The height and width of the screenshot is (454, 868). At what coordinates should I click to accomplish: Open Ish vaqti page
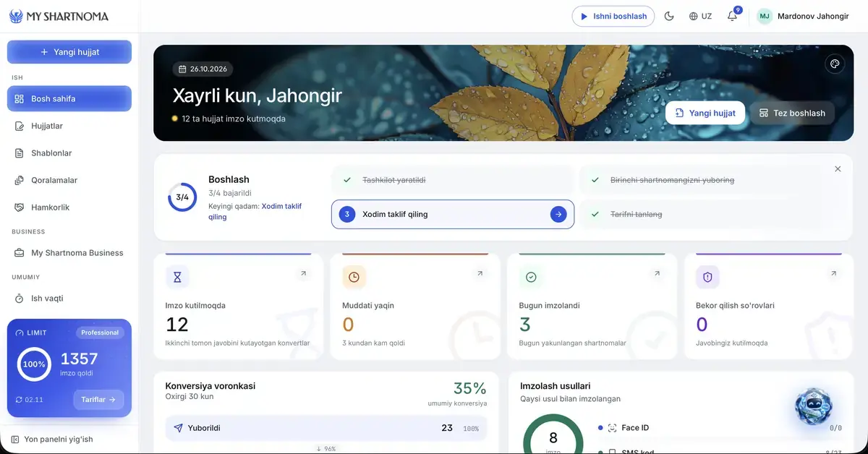click(69, 299)
